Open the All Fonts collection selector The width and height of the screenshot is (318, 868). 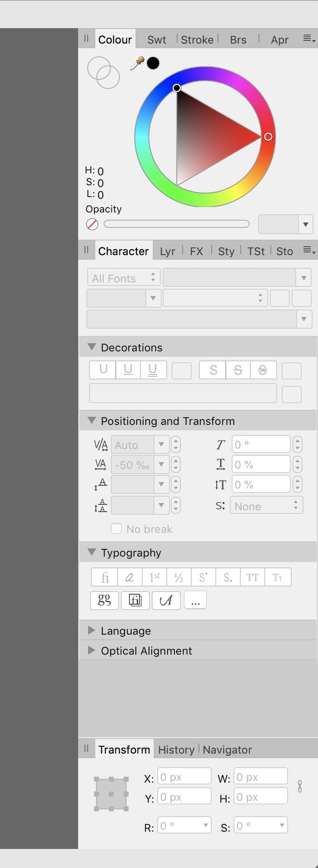(x=124, y=278)
